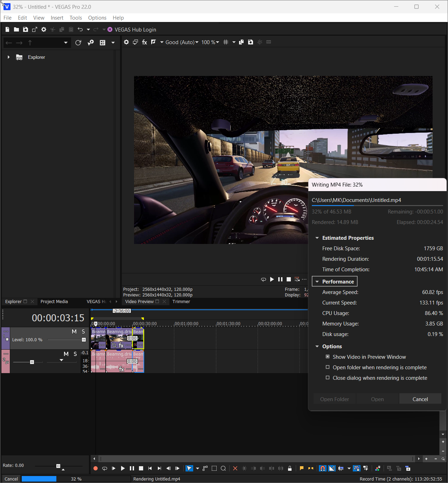Save snapshot of preview to file
Image resolution: width=448 pixels, height=483 pixels.
click(x=251, y=42)
